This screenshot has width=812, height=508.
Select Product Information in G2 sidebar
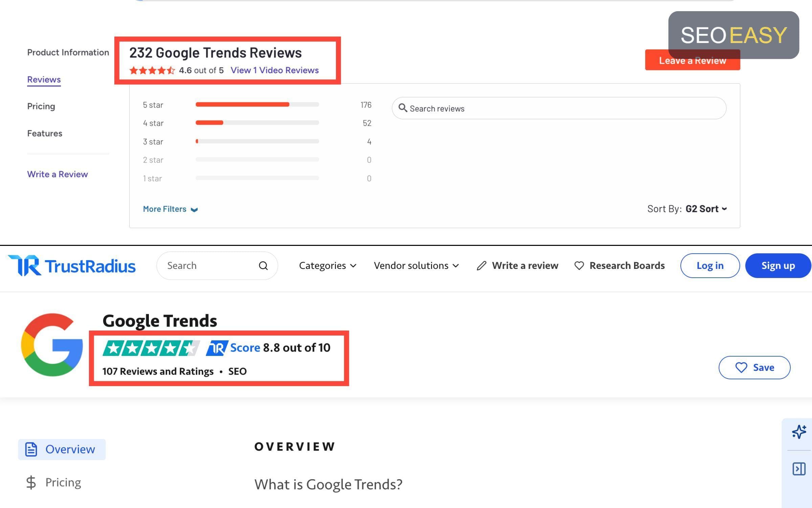68,52
